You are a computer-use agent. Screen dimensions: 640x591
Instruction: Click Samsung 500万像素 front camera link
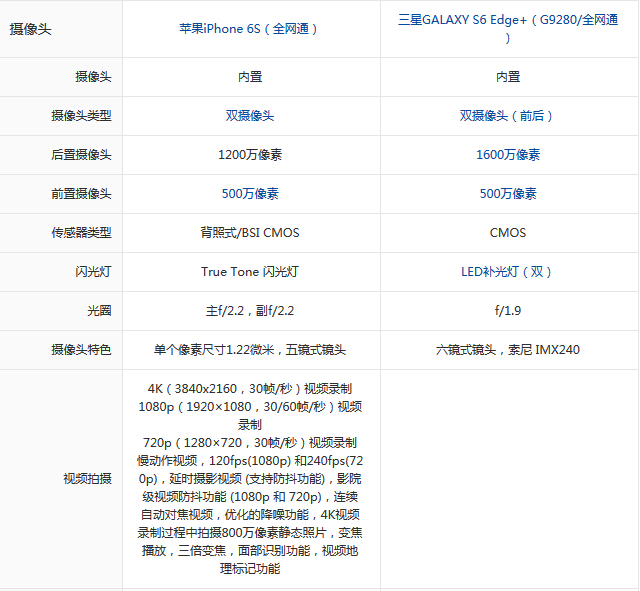tap(508, 193)
